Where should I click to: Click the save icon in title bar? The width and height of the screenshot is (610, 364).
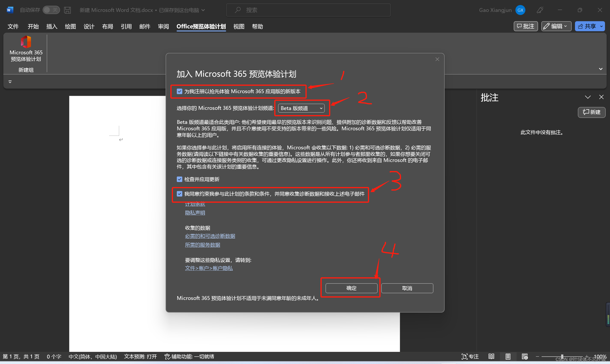click(67, 10)
